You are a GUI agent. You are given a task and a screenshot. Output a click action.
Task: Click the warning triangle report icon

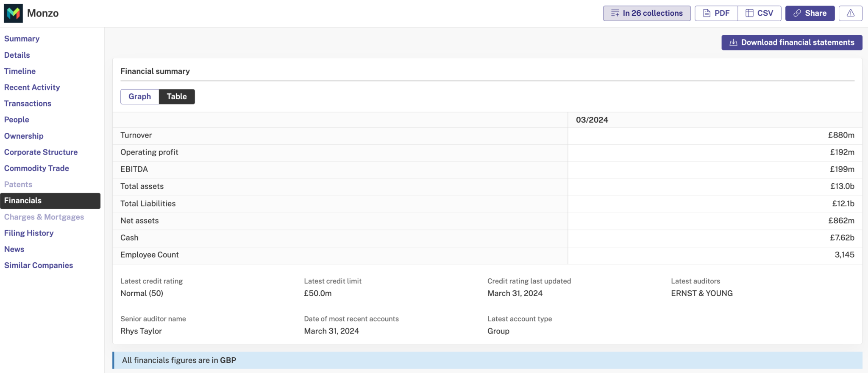850,14
